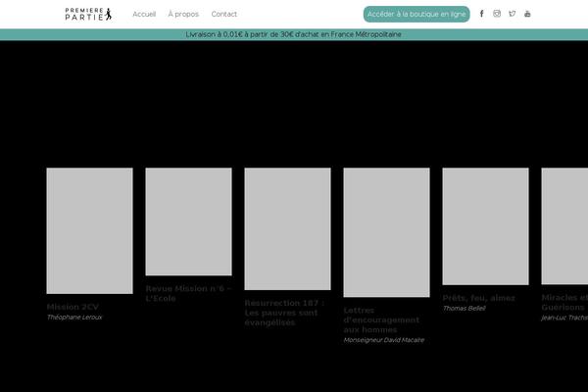The image size is (588, 392).
Task: Open the Résurrection 187 cover image
Action: [x=287, y=228]
